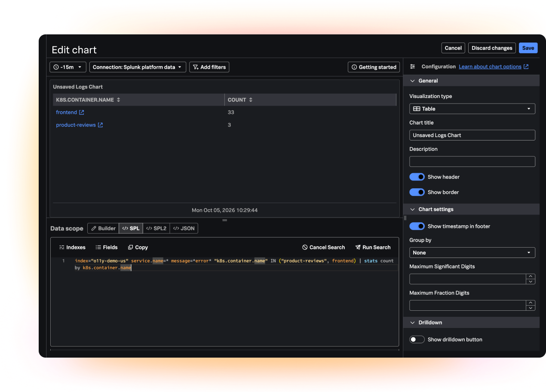Decrease Maximum Fraction Digits value
The width and height of the screenshot is (546, 392).
531,308
